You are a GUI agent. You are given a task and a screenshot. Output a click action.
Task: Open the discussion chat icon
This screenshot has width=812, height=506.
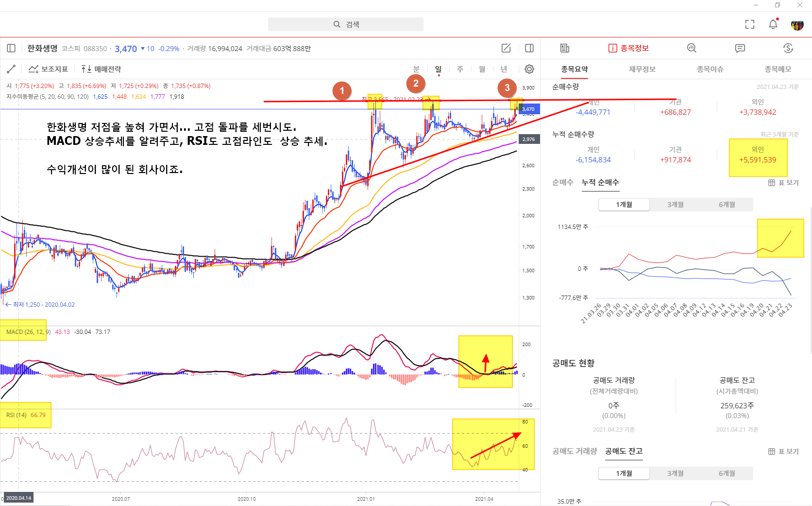[x=740, y=48]
